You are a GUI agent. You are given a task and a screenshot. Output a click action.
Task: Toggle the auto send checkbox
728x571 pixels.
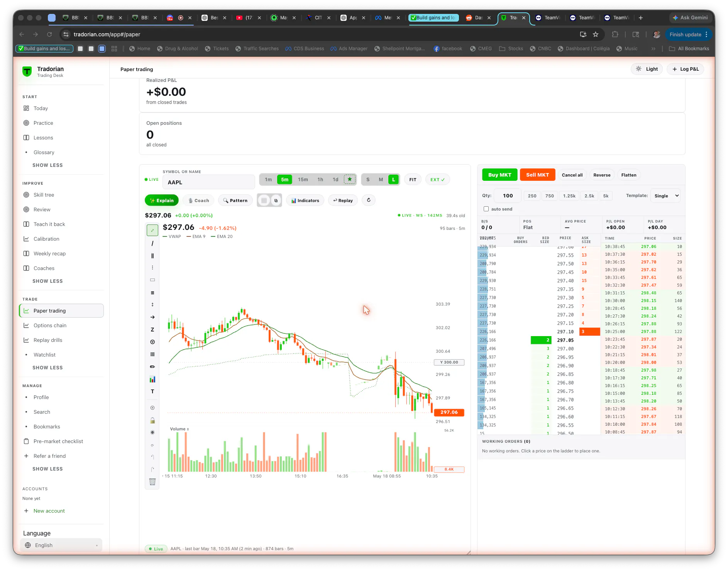pyautogui.click(x=486, y=209)
